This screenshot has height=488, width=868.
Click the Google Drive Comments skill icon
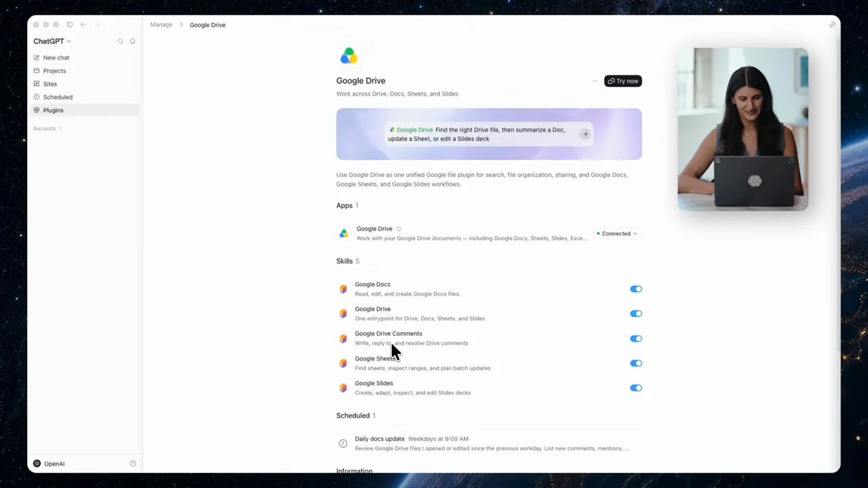tap(343, 338)
